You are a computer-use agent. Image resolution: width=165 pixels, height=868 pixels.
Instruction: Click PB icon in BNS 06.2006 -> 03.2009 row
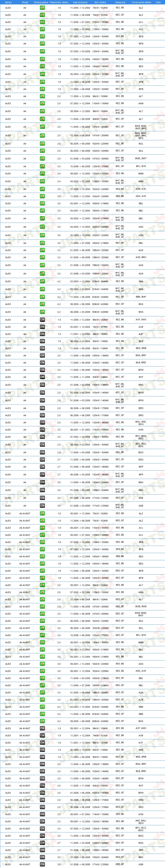point(42,312)
